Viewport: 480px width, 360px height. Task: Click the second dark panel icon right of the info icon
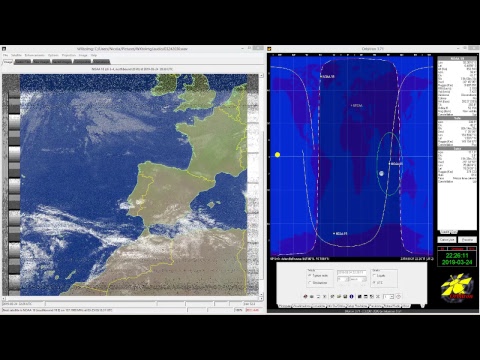tap(366, 296)
